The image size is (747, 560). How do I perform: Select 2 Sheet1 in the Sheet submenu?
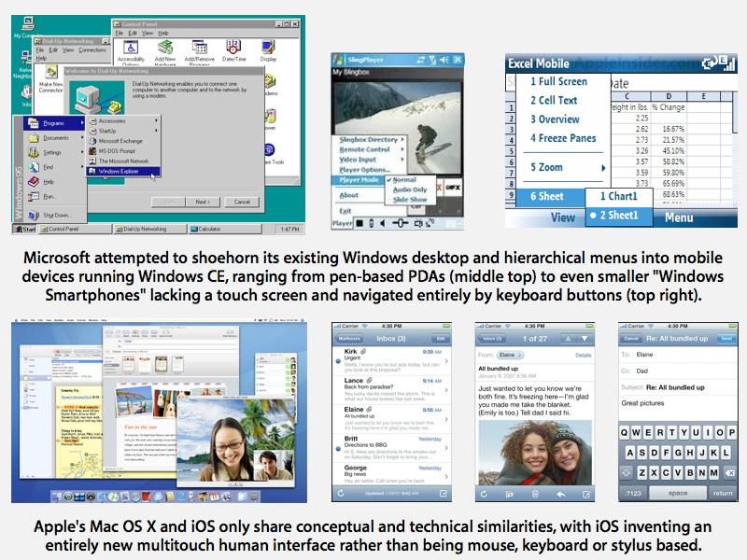coord(618,216)
